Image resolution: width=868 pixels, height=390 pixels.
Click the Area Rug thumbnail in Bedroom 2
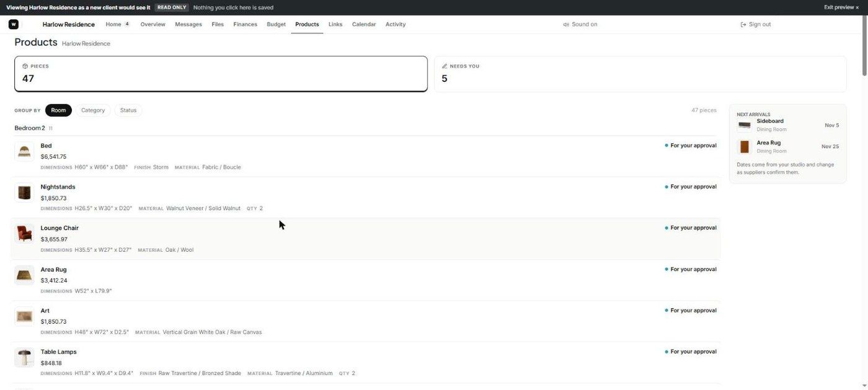coord(24,275)
